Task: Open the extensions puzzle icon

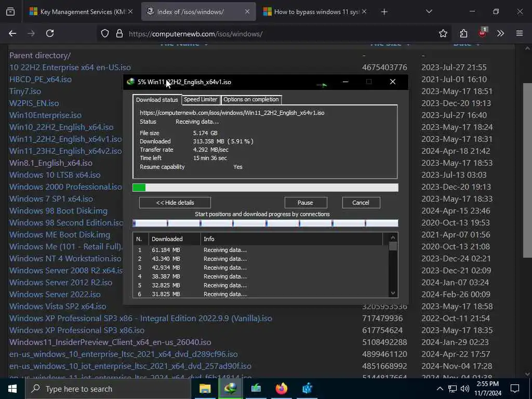Action: tap(463, 34)
